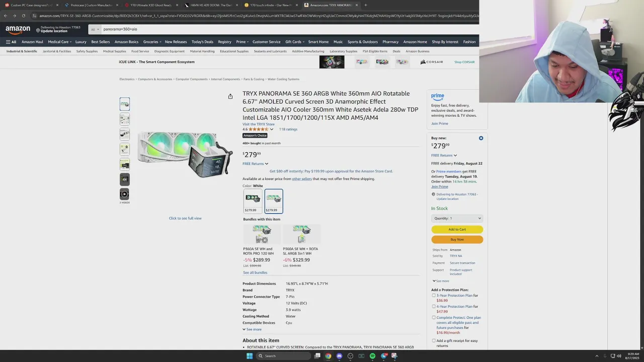Switch to the Protocase browser tab
This screenshot has height=362, width=644.
(x=92, y=5)
